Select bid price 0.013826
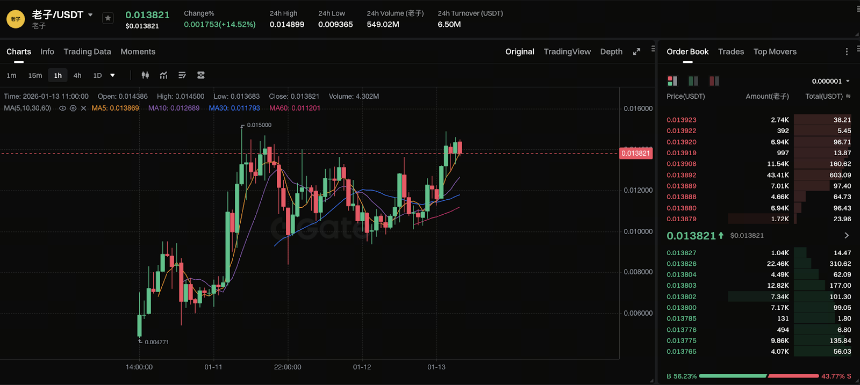Image resolution: width=860 pixels, height=385 pixels. click(x=681, y=263)
